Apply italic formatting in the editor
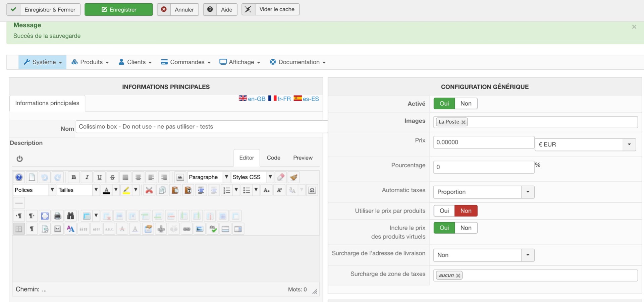 click(87, 177)
